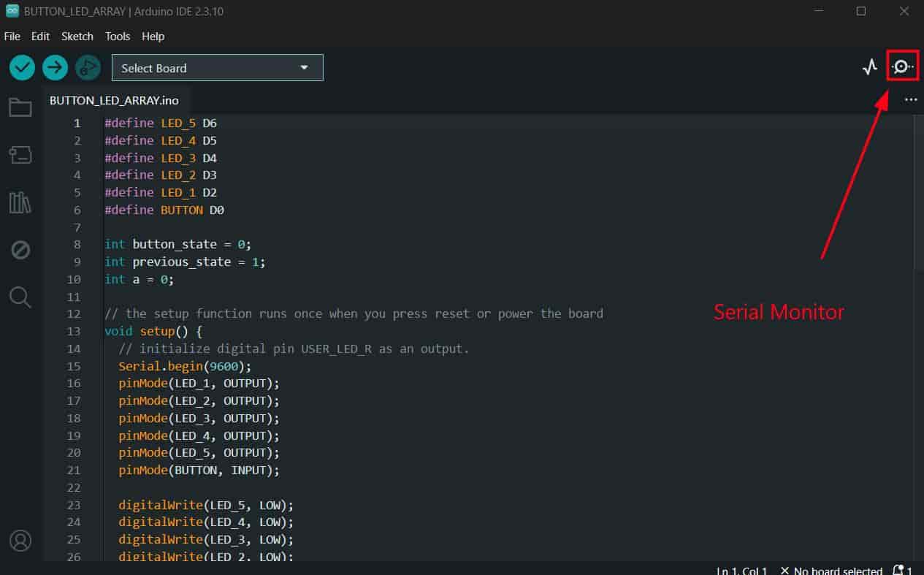
Task: Click line number 13 in the gutter
Action: (73, 331)
